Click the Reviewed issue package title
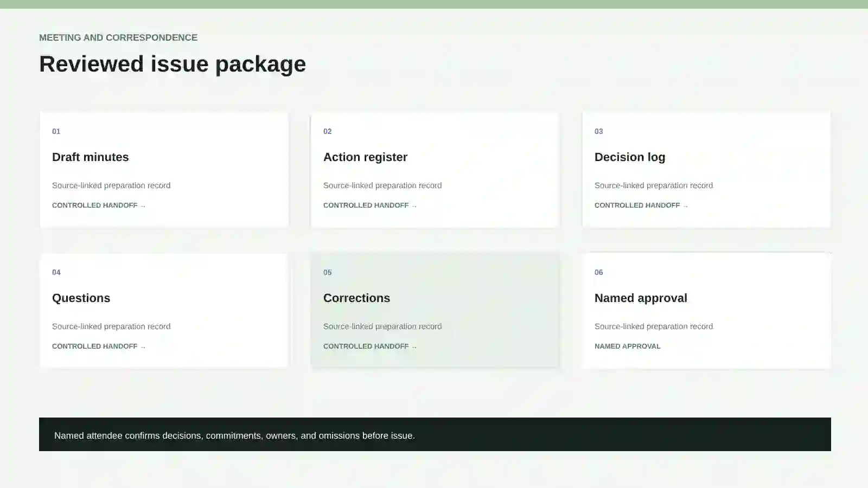 [x=173, y=64]
